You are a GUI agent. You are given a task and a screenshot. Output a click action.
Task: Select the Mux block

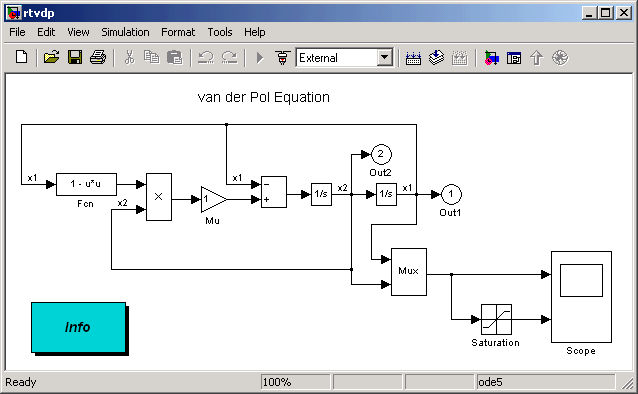click(409, 271)
